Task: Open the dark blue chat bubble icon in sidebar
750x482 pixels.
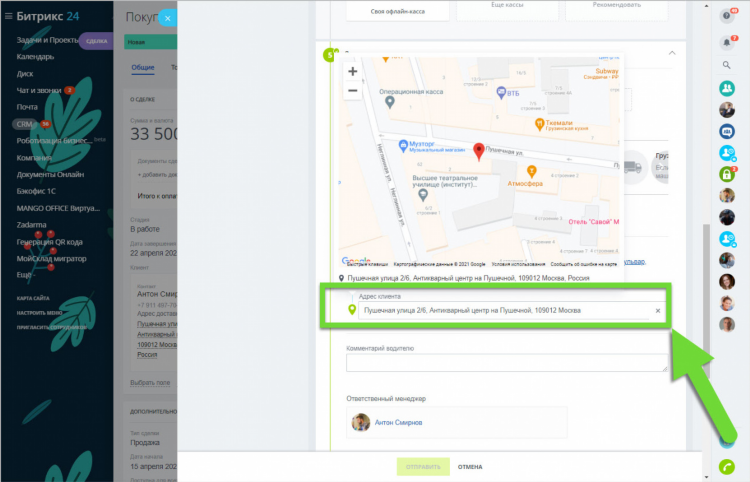Action: point(727,131)
